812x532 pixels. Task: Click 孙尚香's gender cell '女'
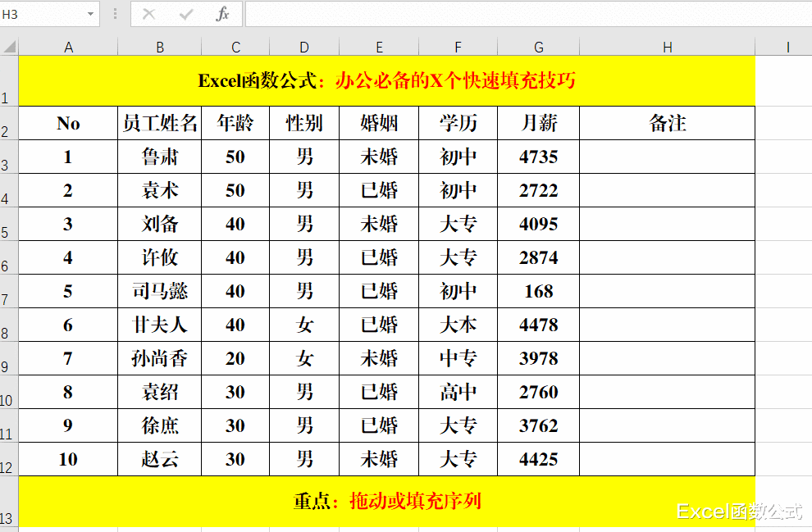tap(304, 359)
